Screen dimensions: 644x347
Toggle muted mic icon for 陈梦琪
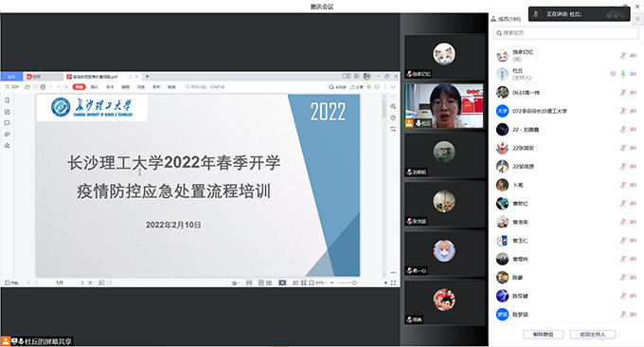point(623,315)
